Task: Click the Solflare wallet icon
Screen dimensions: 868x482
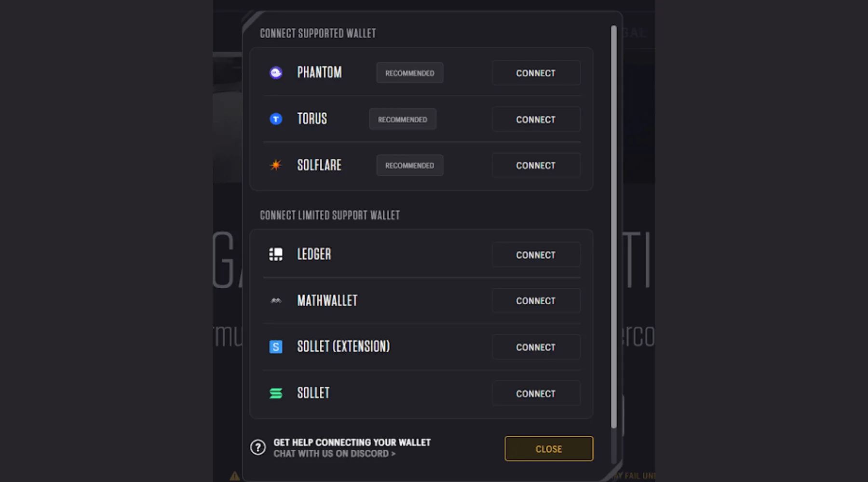Action: click(x=276, y=165)
